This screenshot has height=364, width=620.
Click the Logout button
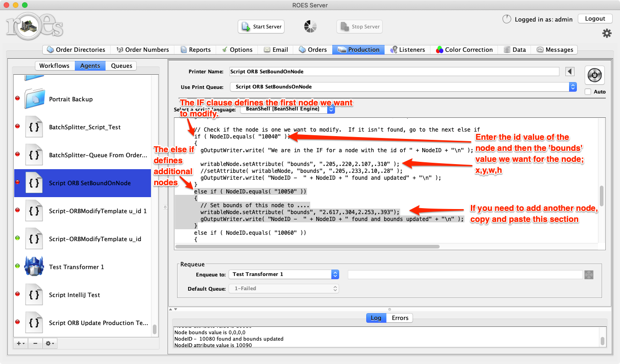595,19
